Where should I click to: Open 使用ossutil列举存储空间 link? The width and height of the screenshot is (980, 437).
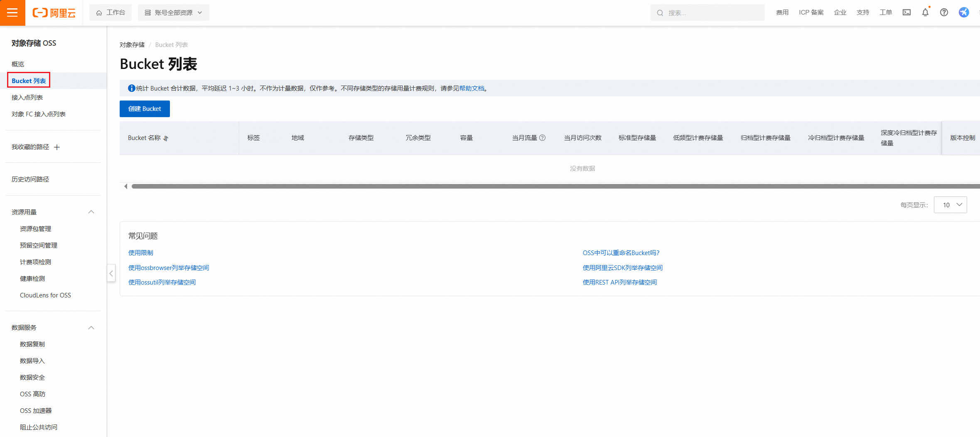pos(162,282)
